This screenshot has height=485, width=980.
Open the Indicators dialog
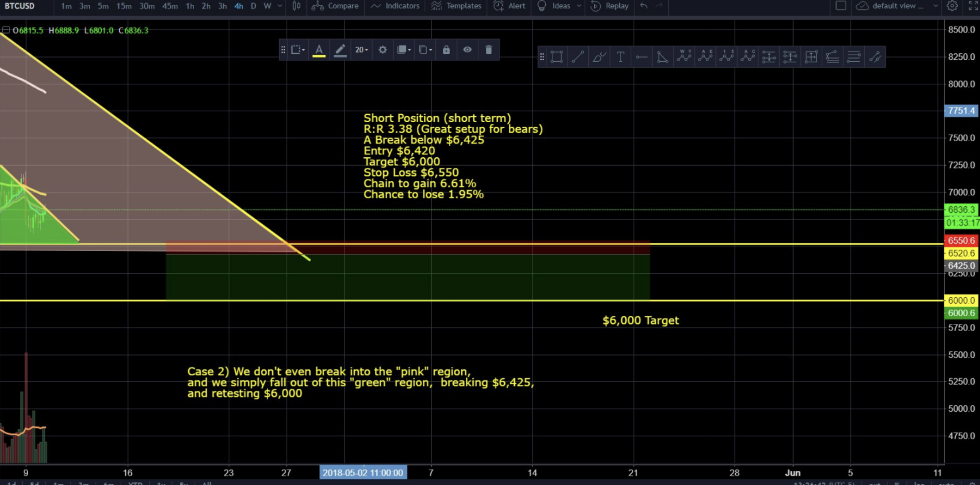tap(395, 6)
